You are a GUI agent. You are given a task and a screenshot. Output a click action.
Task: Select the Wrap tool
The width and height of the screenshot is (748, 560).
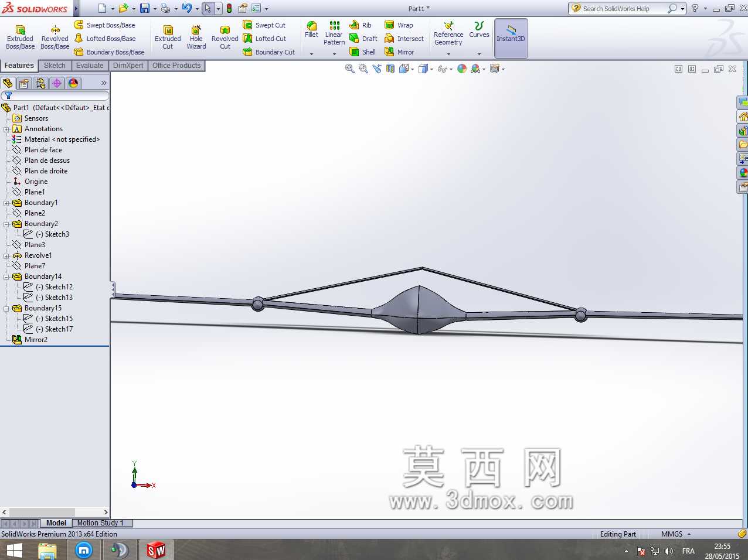tap(399, 25)
